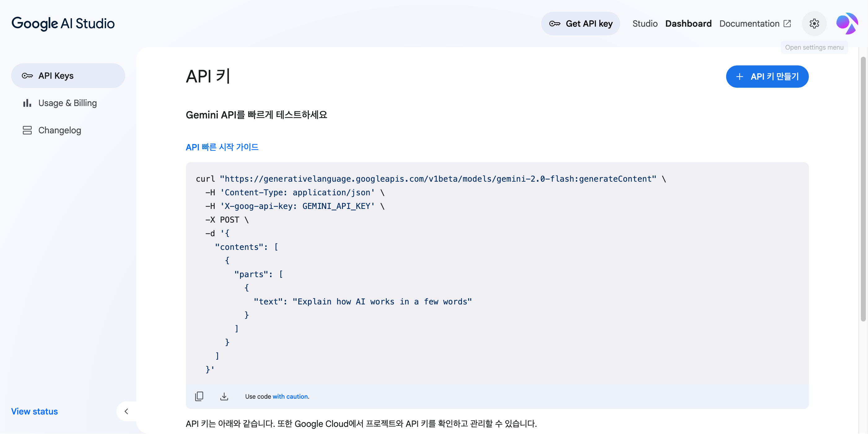Click the Google Cloud description paragraph
Viewport: 868px width, 434px height.
point(361,424)
